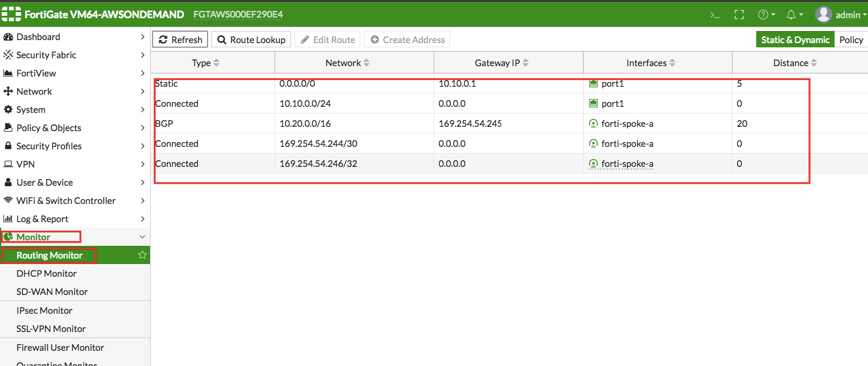Sort by the Gateway IP column
The image size is (868, 366).
pyautogui.click(x=502, y=63)
